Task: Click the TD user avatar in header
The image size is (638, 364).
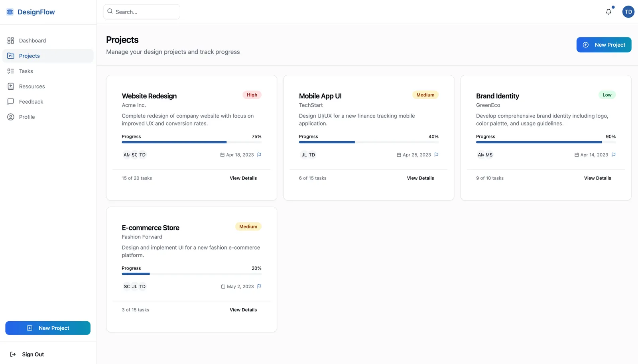Action: 628,12
